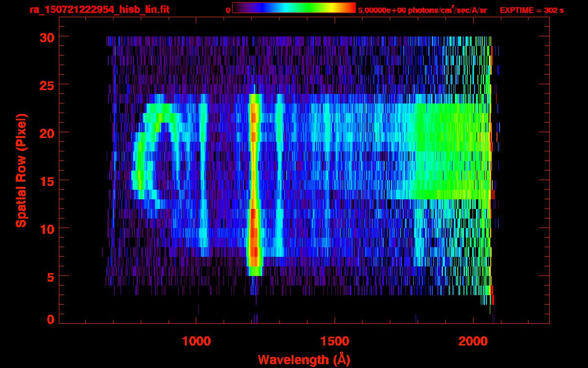Click the EXPTIME = 302 s label
The width and height of the screenshot is (588, 368).
(531, 10)
